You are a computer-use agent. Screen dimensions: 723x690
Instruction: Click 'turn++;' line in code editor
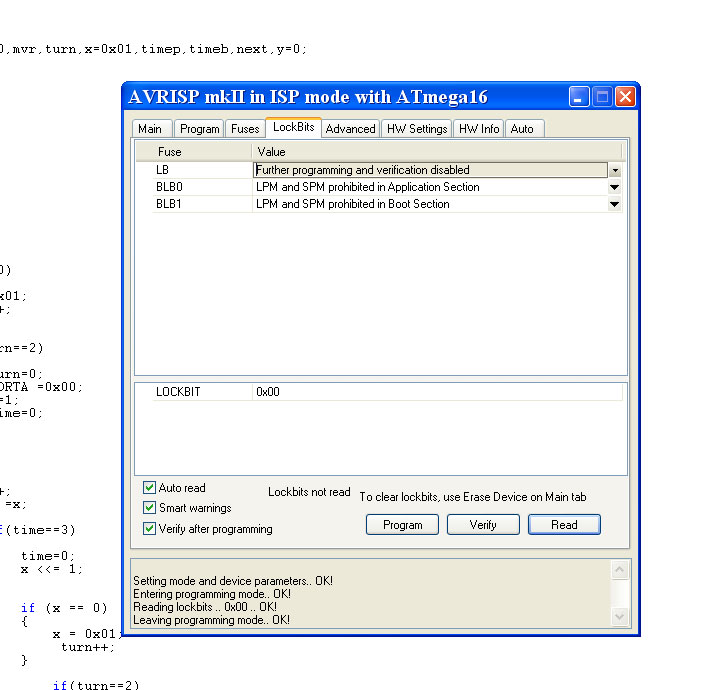coord(88,647)
